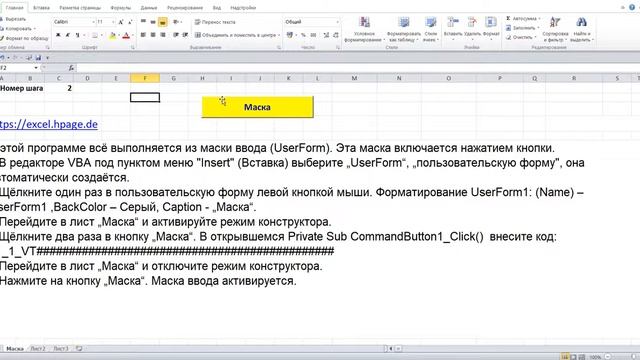Decrease the cell indent

176,36
